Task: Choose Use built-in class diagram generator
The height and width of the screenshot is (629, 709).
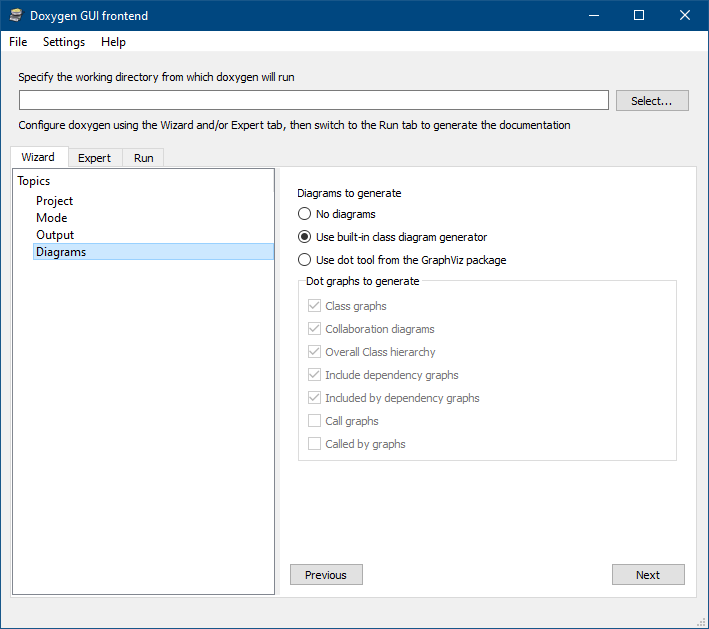Action: click(305, 237)
